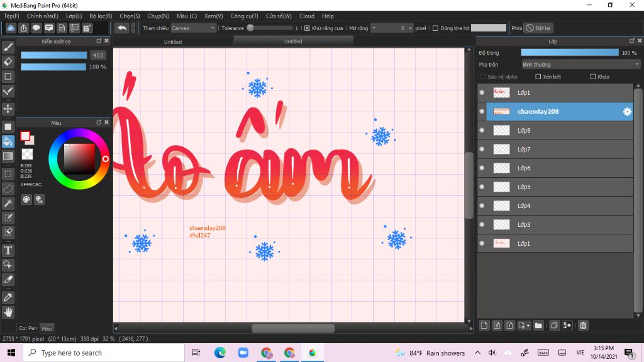Image resolution: width=644 pixels, height=362 pixels.
Task: Open the Công cụ(T) menu
Action: tap(244, 16)
